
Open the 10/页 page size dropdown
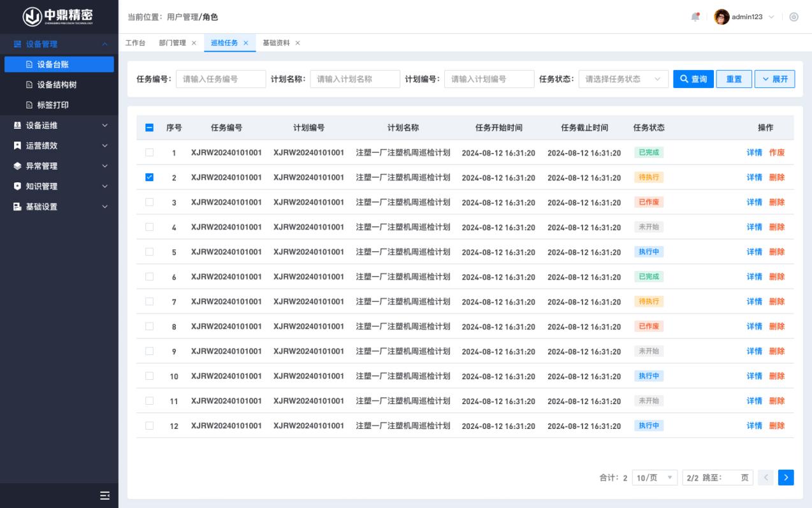[655, 477]
